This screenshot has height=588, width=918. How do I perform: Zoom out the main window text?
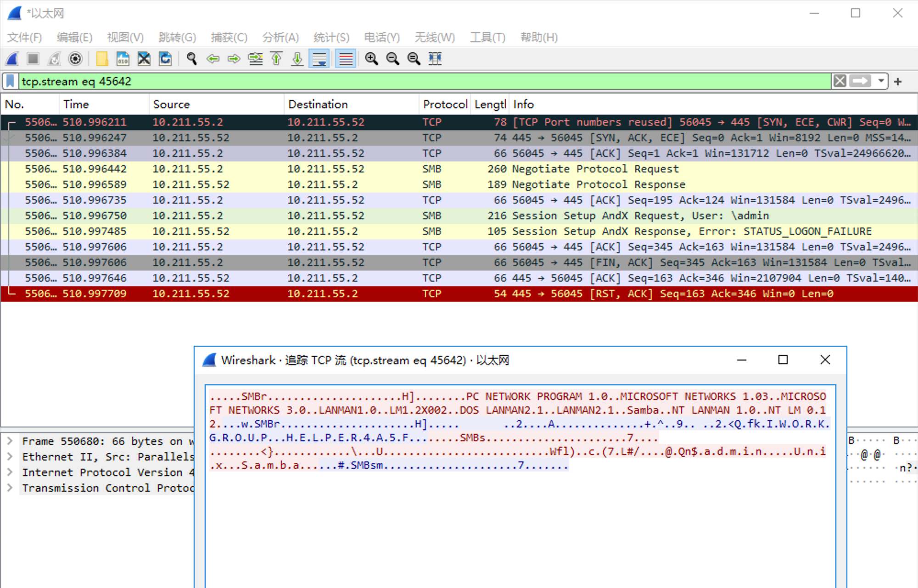coord(393,59)
